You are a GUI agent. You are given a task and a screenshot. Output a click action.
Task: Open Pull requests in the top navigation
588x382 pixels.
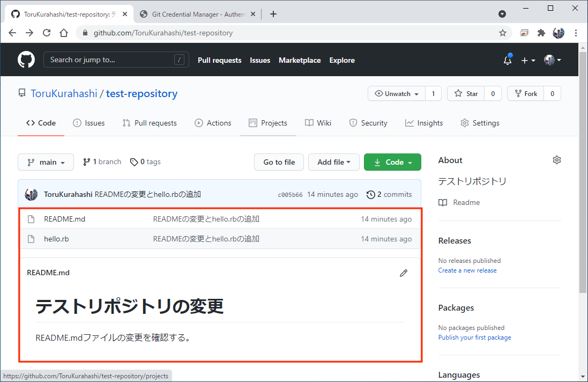[x=219, y=60]
